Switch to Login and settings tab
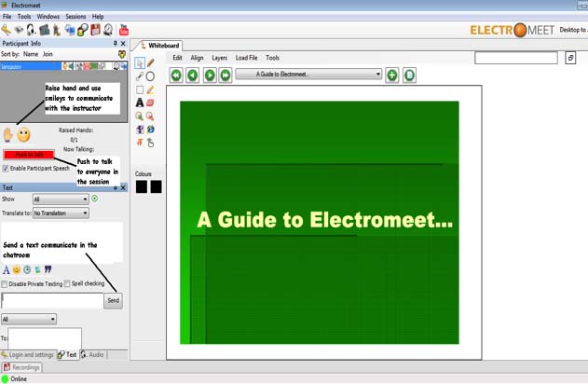 (x=28, y=355)
